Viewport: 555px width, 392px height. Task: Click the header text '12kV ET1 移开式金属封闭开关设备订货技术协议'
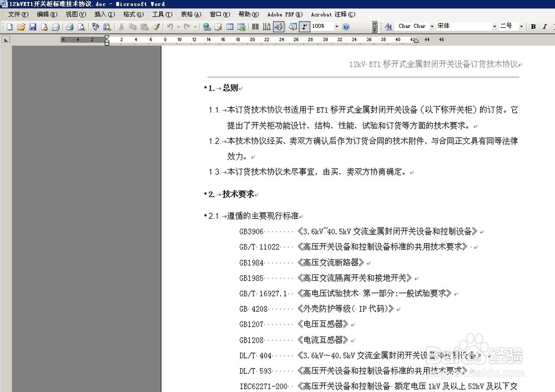(433, 64)
